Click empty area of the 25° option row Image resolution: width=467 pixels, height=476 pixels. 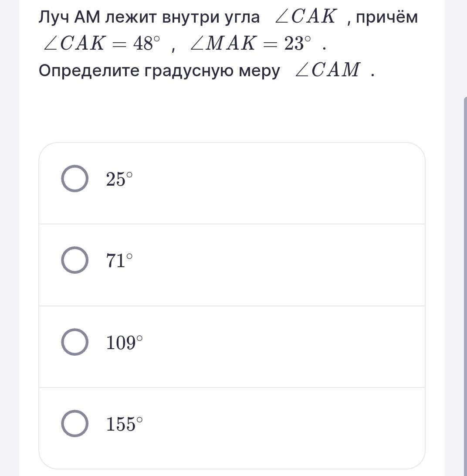pyautogui.click(x=273, y=183)
